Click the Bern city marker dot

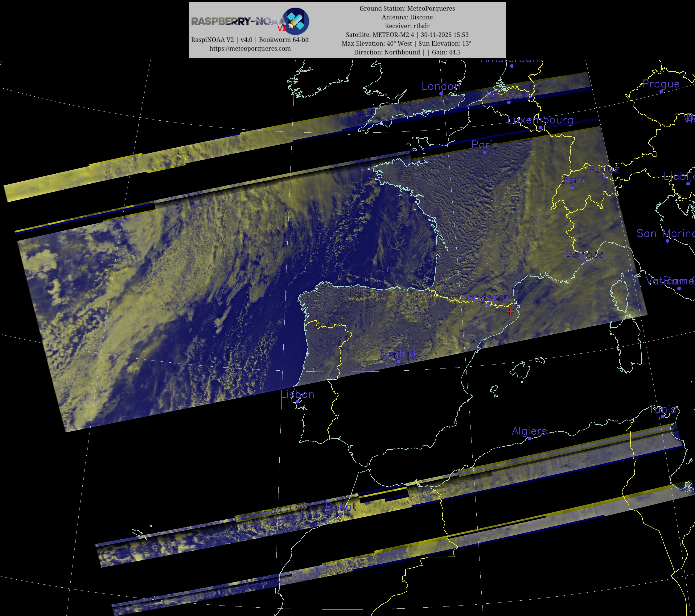tap(573, 187)
